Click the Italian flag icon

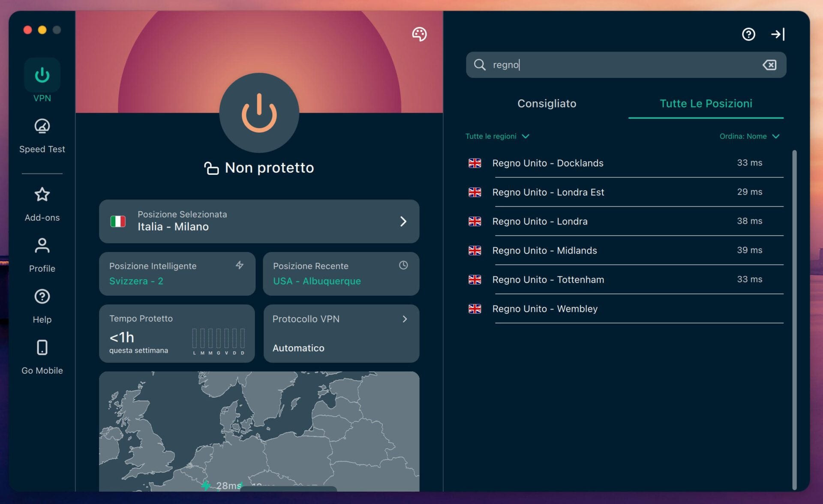tap(118, 221)
